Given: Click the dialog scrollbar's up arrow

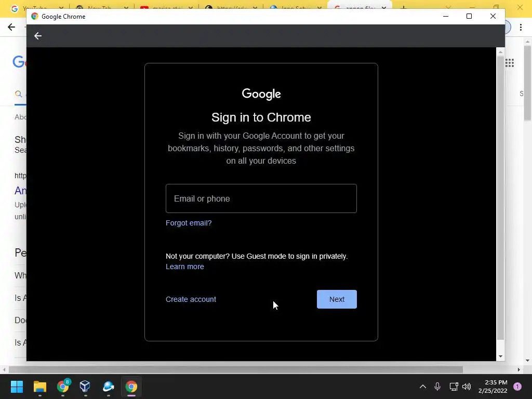Looking at the screenshot, I should tap(500, 52).
